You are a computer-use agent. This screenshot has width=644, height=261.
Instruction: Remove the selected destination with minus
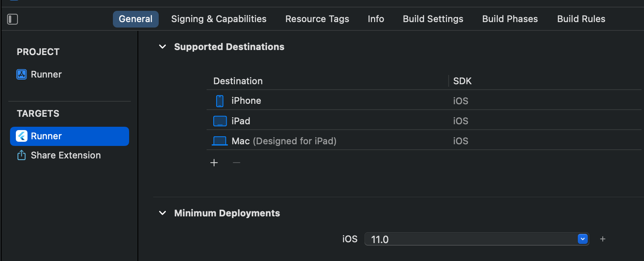pos(236,163)
